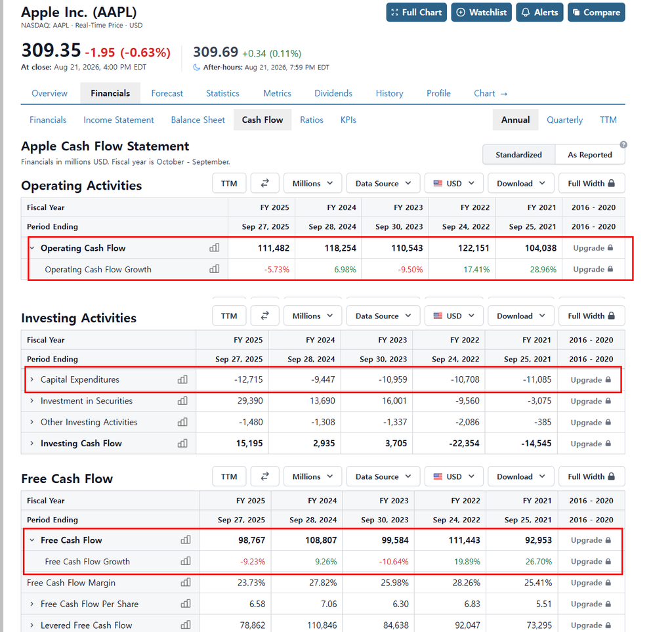Go to the Statistics tab

222,93
